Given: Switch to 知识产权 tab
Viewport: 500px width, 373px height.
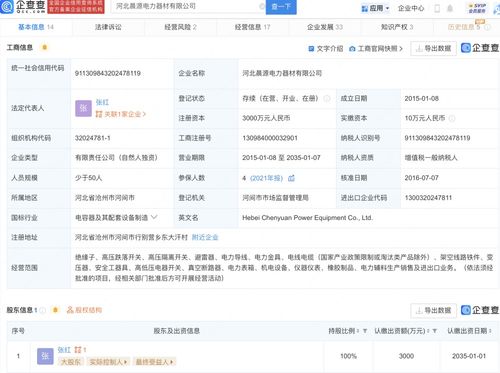Looking at the screenshot, I should point(397,27).
